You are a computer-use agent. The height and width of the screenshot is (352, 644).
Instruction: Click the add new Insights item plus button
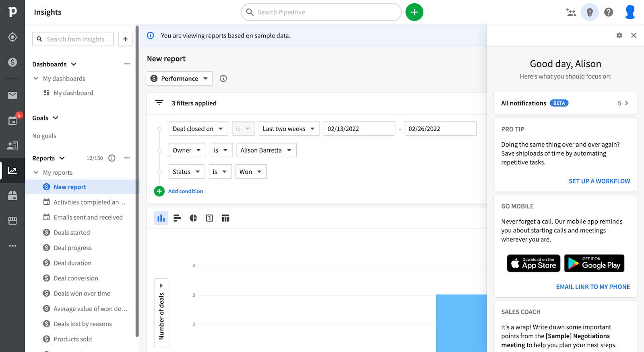[x=125, y=39]
